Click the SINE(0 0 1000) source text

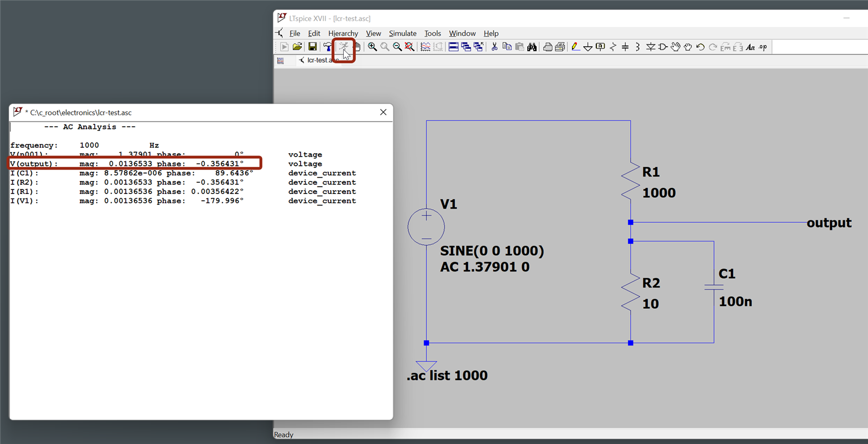492,251
